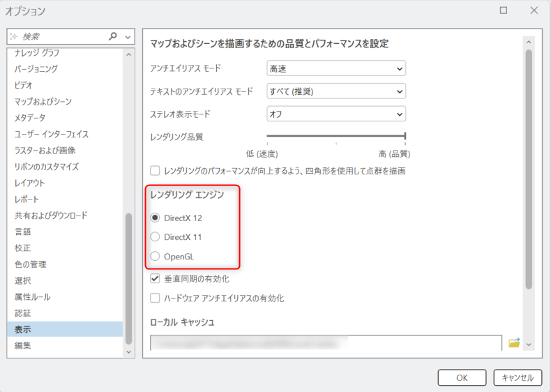Viewport: 551px width, 392px height.
Task: Select the DirectX 12 radio button
Action: pos(155,218)
